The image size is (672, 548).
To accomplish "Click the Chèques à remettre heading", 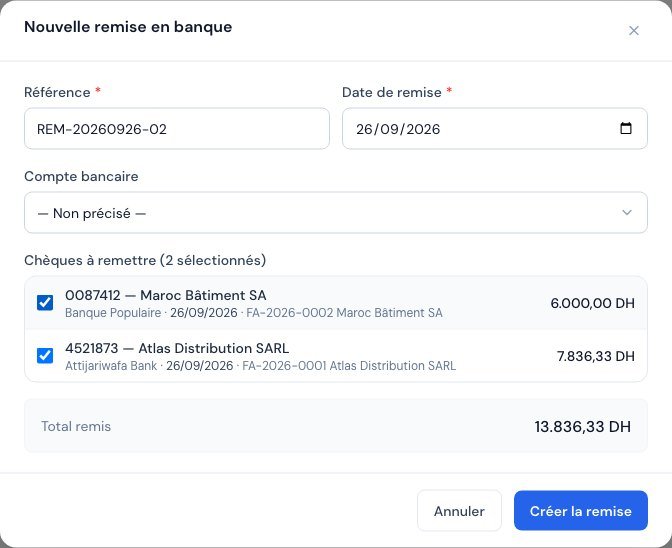I will (x=145, y=260).
